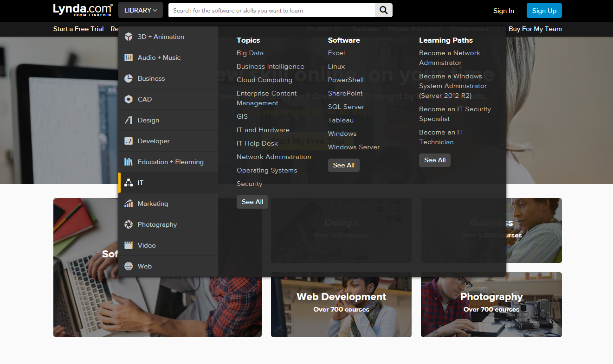
Task: Open Enterprise Content Management topic
Action: click(x=266, y=98)
